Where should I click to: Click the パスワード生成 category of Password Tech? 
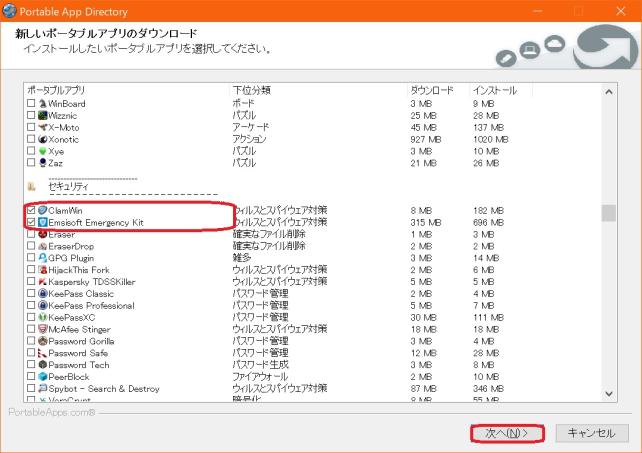pyautogui.click(x=260, y=365)
